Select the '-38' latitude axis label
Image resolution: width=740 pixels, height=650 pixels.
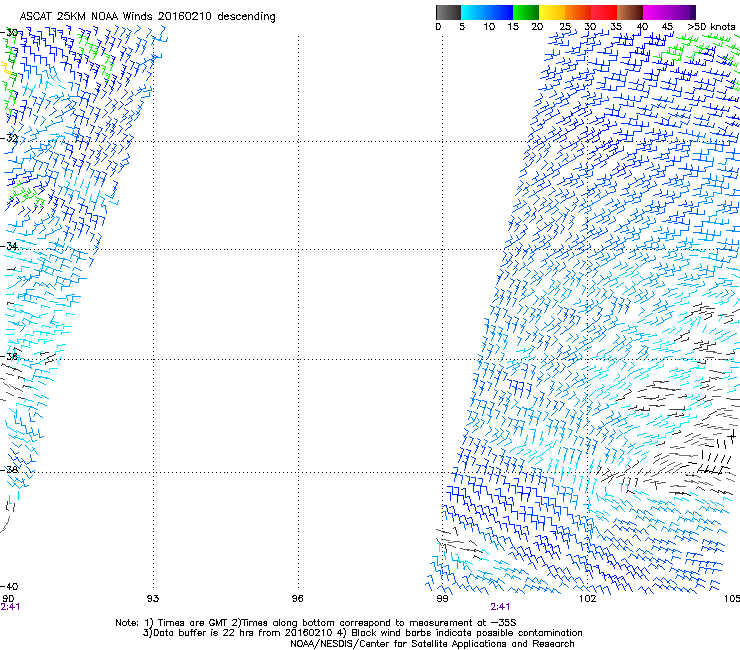(x=9, y=470)
